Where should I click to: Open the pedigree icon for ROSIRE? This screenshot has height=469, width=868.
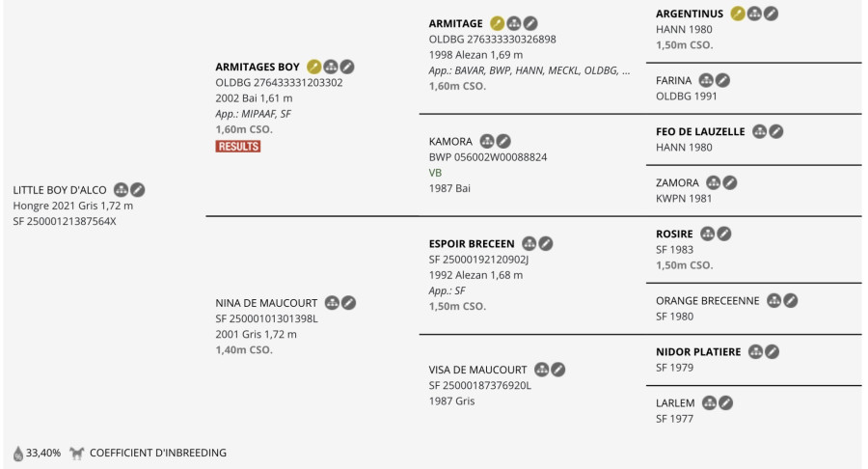tap(709, 234)
